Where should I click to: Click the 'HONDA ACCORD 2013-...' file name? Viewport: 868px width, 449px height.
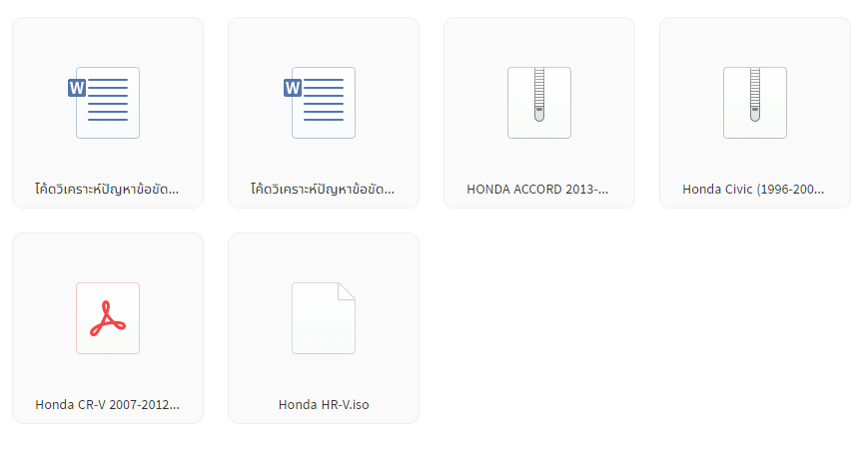point(537,190)
